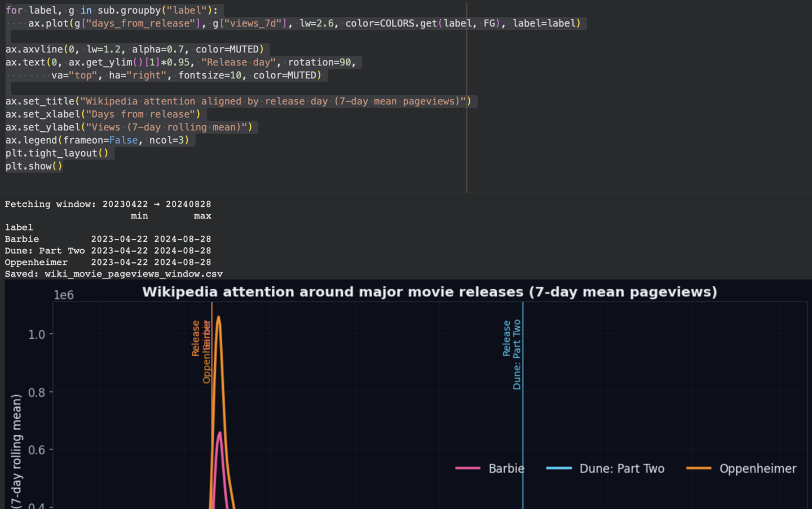Click the pink Barbie legend line swatch
The image size is (812, 509).
coord(467,468)
